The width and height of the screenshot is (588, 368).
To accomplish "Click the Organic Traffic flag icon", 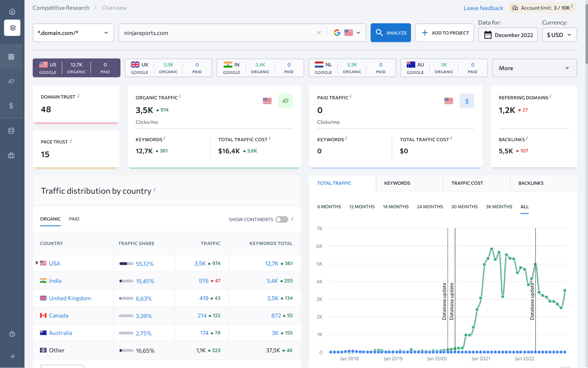I will (267, 101).
